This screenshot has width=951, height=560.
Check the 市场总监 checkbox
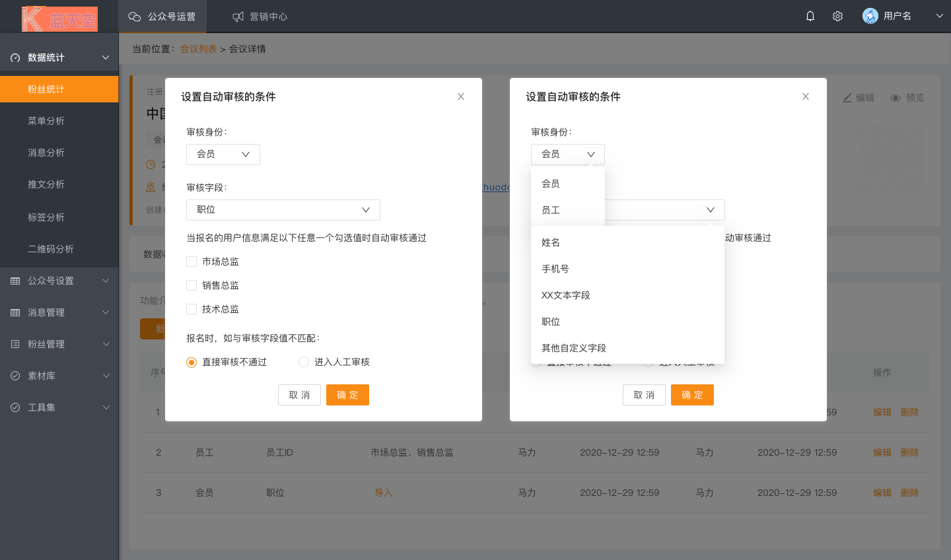192,262
